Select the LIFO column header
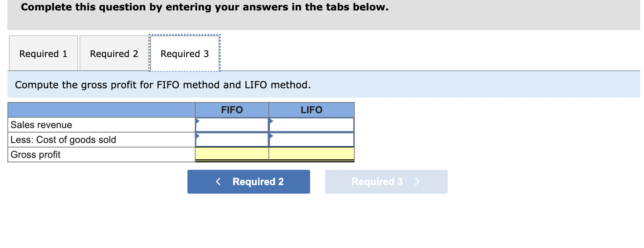 click(311, 109)
